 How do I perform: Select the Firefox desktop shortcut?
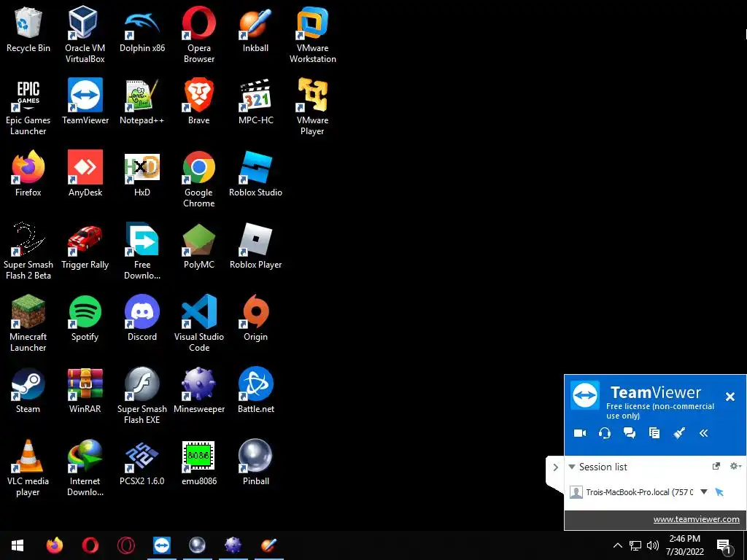pos(28,174)
